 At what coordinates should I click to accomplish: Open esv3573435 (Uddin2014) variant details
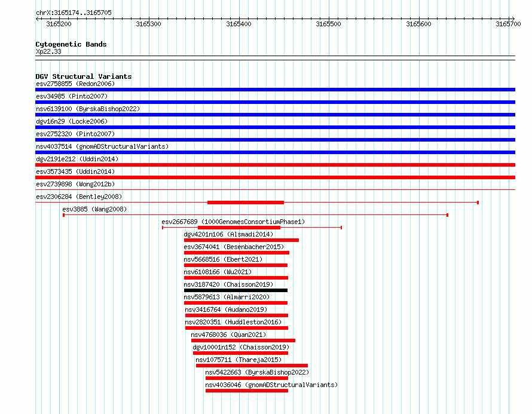(75, 171)
